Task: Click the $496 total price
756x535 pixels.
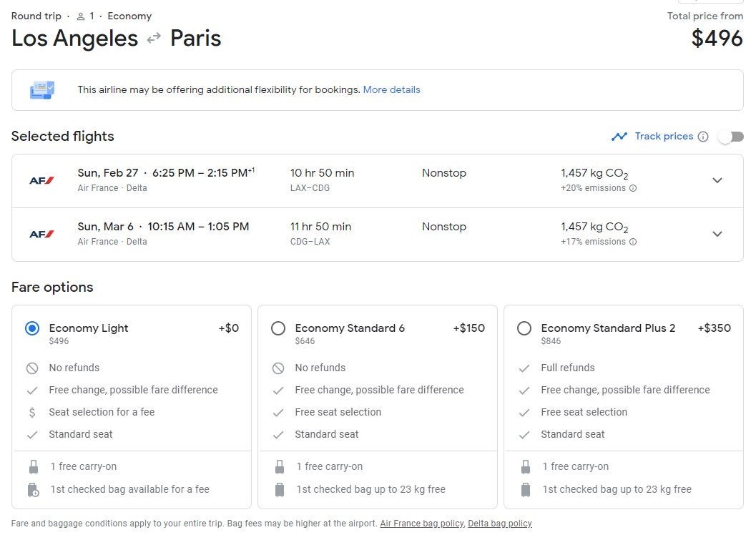Action: 717,39
